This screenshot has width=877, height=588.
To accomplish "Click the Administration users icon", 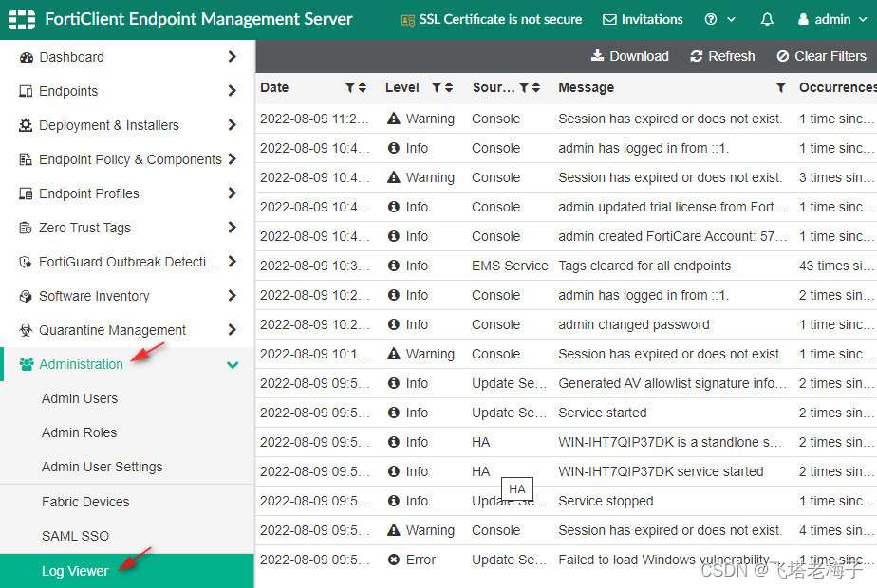I will (27, 364).
